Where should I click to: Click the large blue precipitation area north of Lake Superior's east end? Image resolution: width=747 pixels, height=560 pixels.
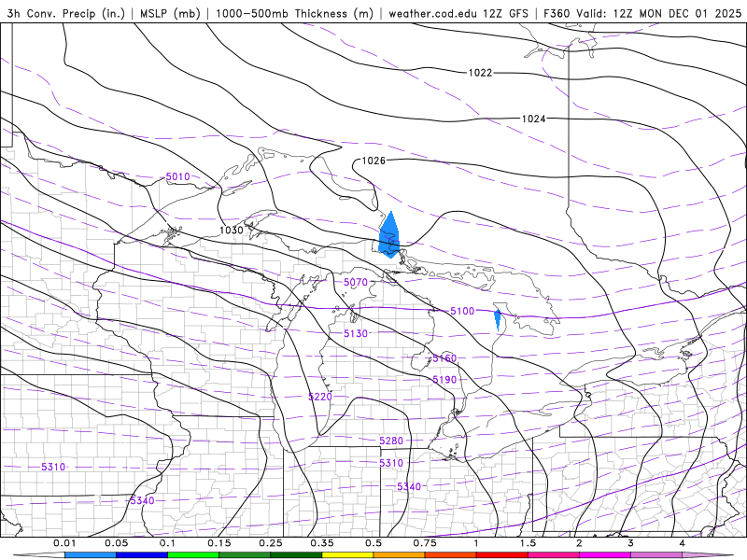pyautogui.click(x=388, y=237)
